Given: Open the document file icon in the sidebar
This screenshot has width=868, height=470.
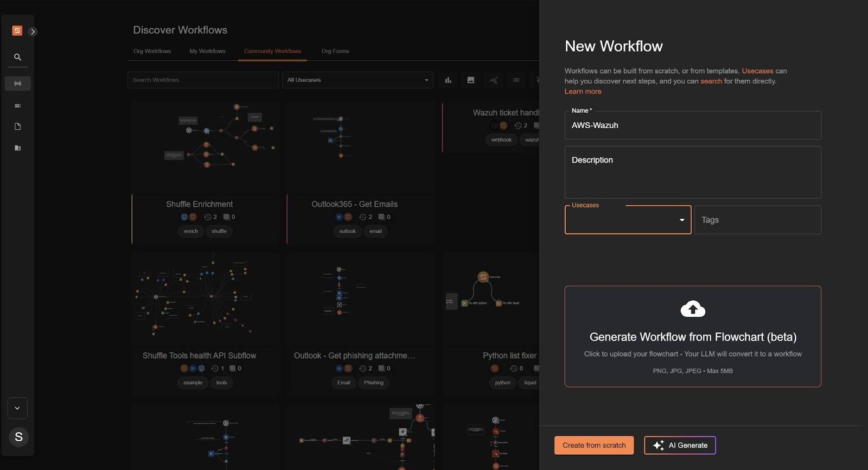Looking at the screenshot, I should [x=17, y=126].
